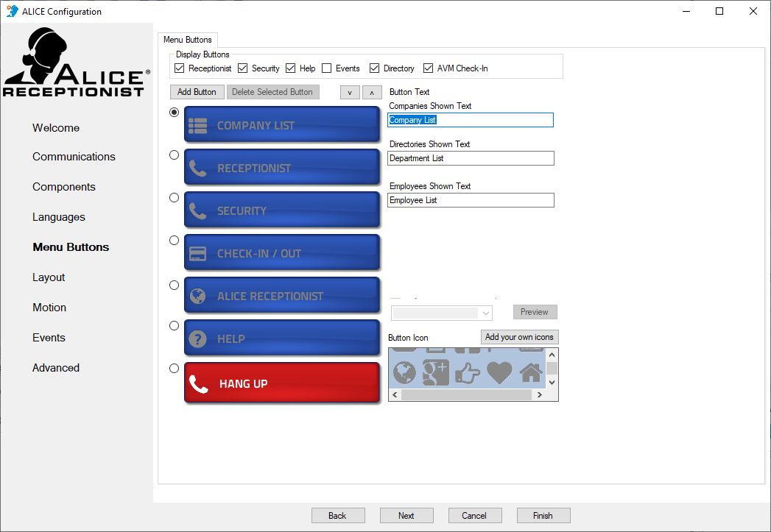
Task: Select the radio button for HELP
Action: pos(174,326)
